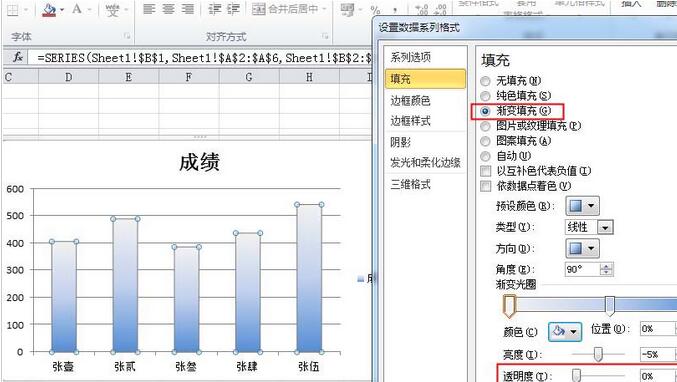Click the font color A icon
677x382 pixels.
click(x=77, y=9)
